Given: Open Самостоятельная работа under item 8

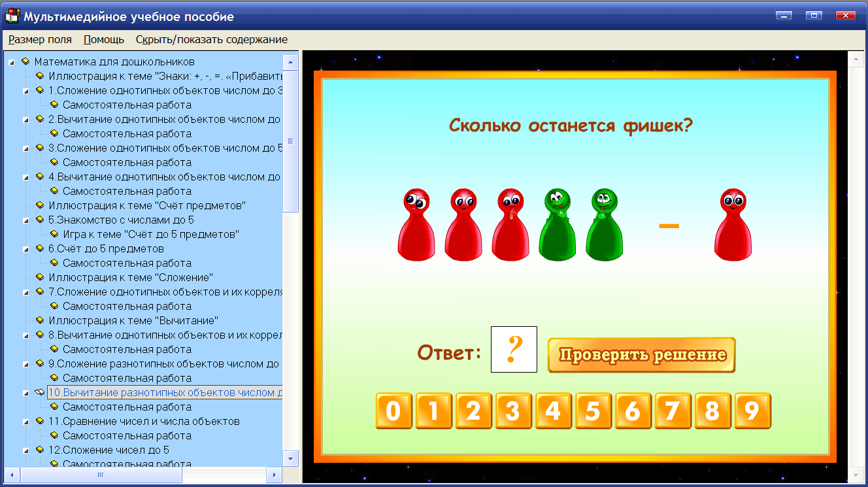Looking at the screenshot, I should pos(127,349).
